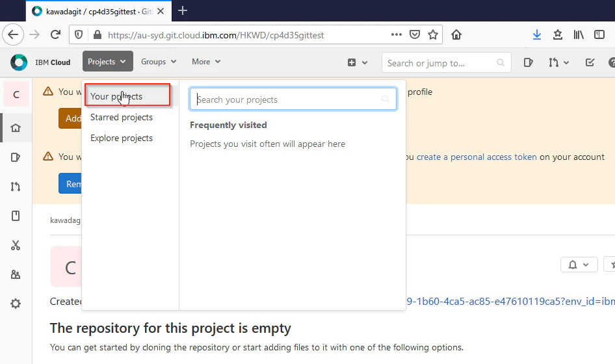The image size is (615, 364).
Task: Expand the Groups dropdown
Action: (159, 62)
